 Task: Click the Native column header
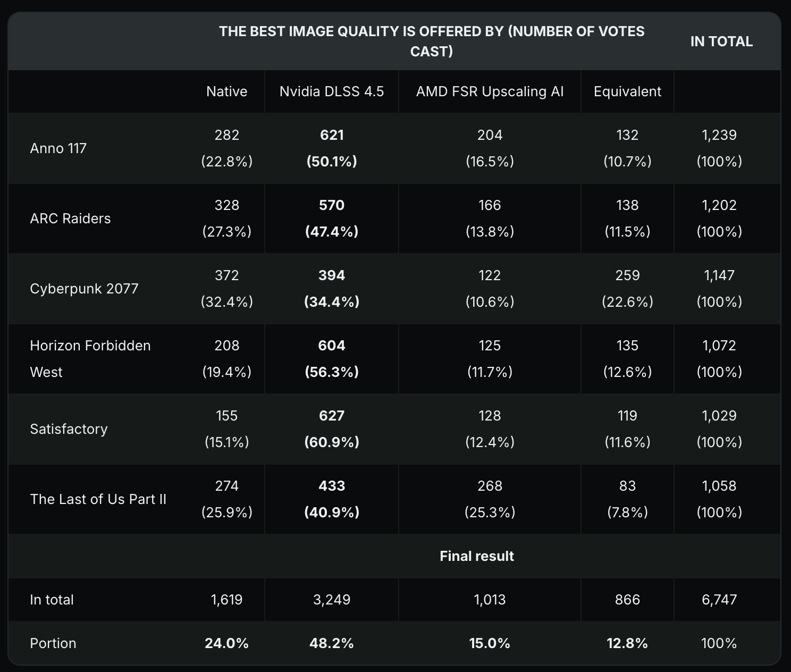click(226, 91)
